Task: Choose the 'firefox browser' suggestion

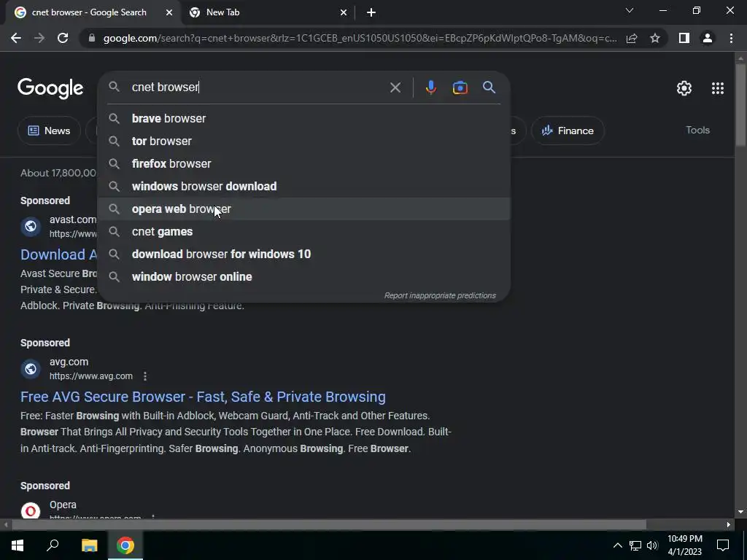Action: pos(304,164)
